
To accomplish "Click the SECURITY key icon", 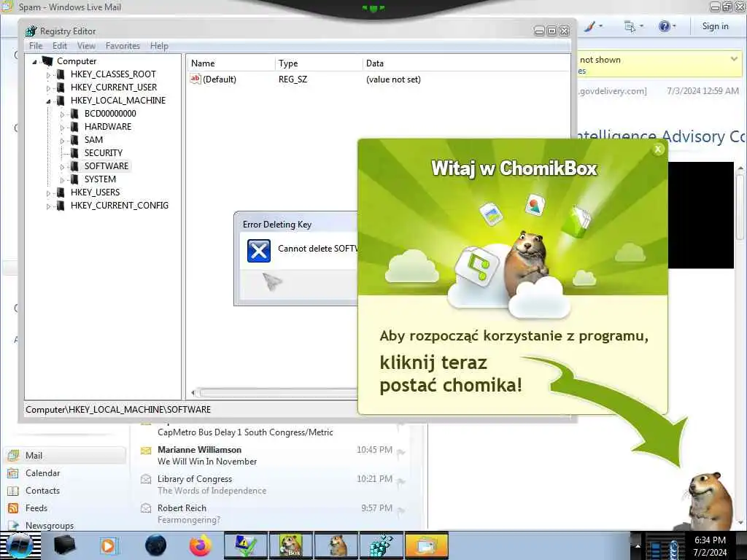I will click(74, 153).
